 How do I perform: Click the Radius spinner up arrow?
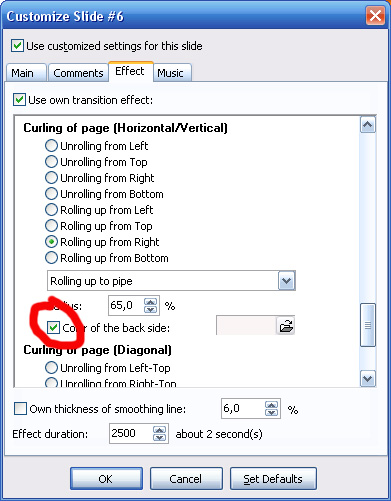150,302
